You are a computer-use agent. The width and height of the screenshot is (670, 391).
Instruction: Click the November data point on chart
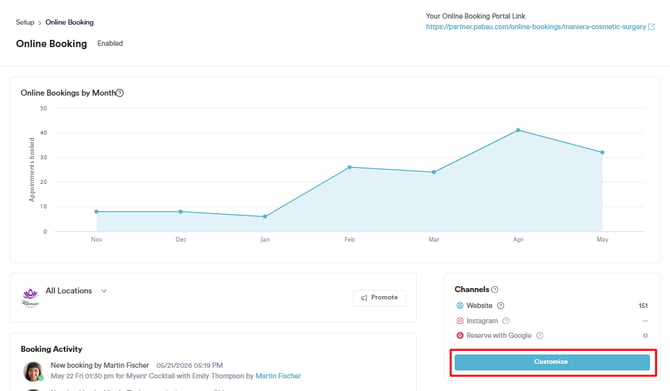(97, 212)
